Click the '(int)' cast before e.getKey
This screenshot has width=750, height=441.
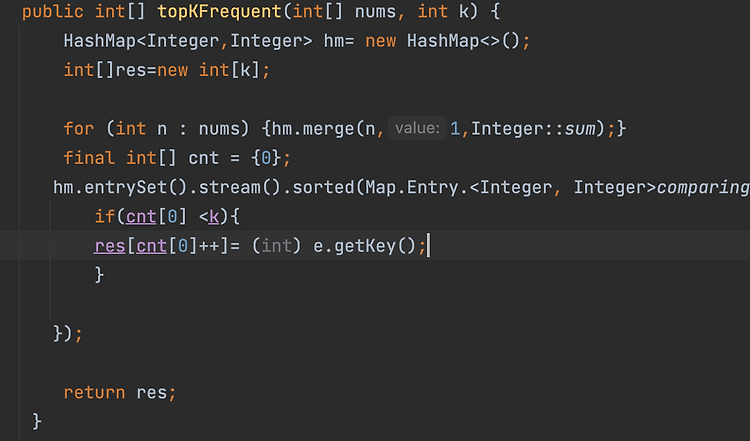click(276, 246)
